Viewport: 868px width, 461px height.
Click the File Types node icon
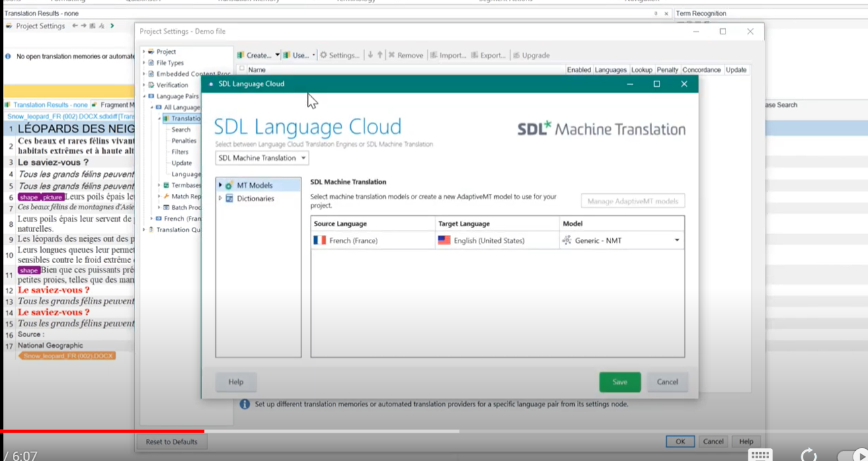(151, 63)
